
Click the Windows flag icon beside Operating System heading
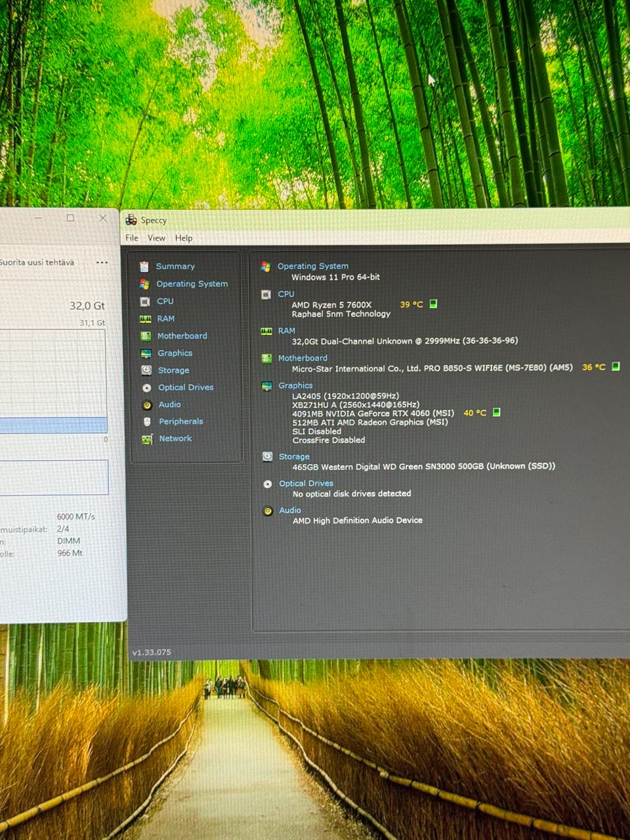[x=266, y=266]
